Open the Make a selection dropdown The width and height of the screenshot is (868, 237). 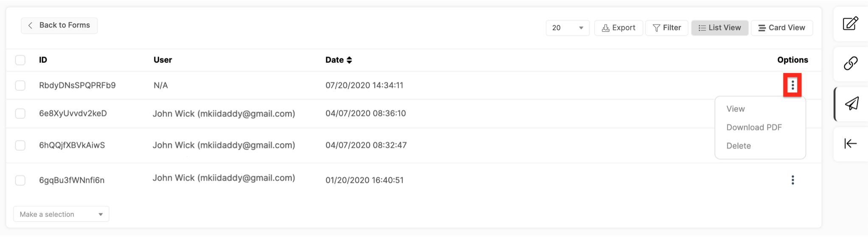61,214
